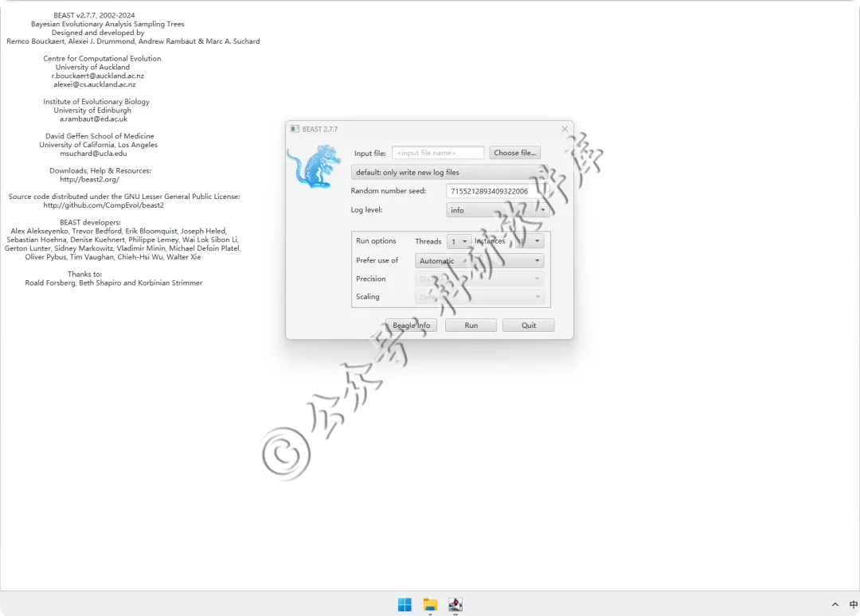Click the Beagle Info button
This screenshot has height=616, width=860.
pyautogui.click(x=412, y=325)
